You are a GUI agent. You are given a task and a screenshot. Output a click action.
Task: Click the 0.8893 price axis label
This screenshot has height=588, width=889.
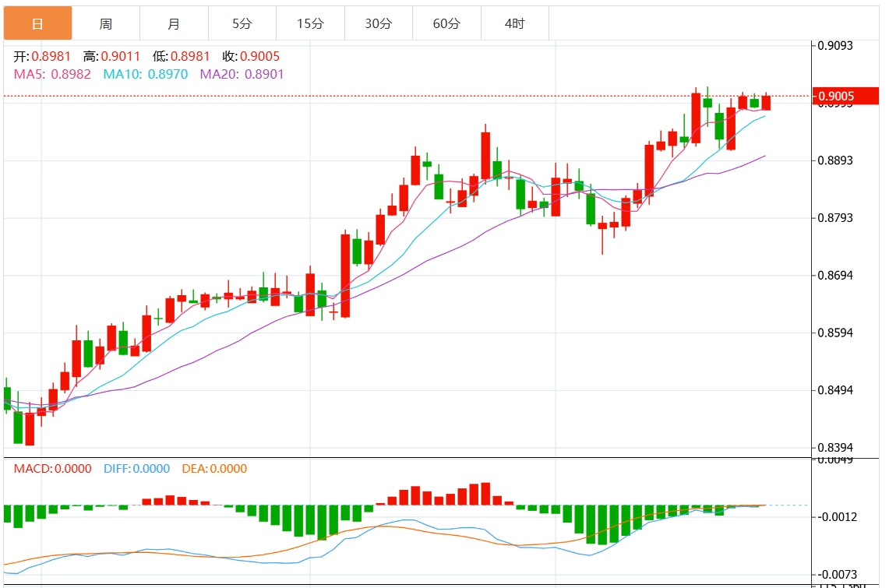835,160
